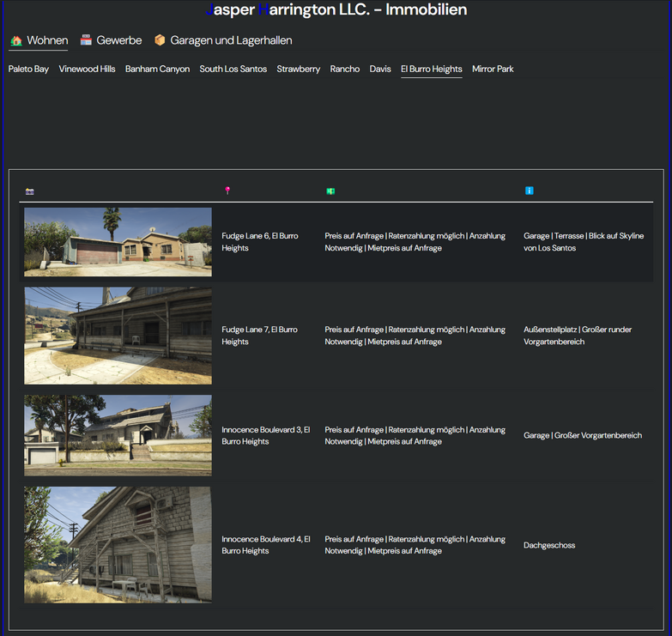This screenshot has width=672, height=636.
Task: Click the pink location pin column icon
Action: tap(227, 191)
